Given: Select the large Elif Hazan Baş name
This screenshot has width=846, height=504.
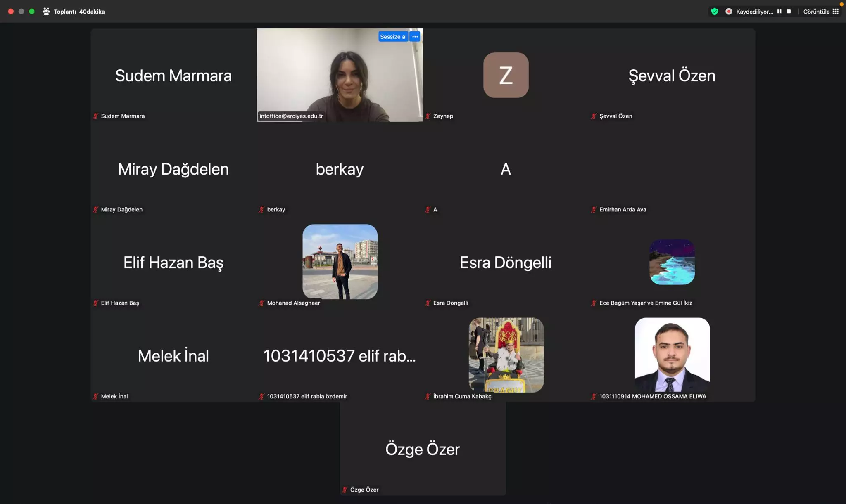Looking at the screenshot, I should click(x=173, y=263).
